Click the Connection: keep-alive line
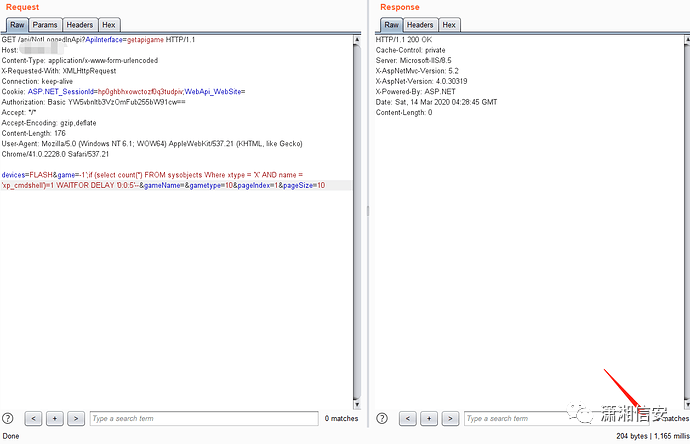The height and width of the screenshot is (444, 690). [37, 81]
